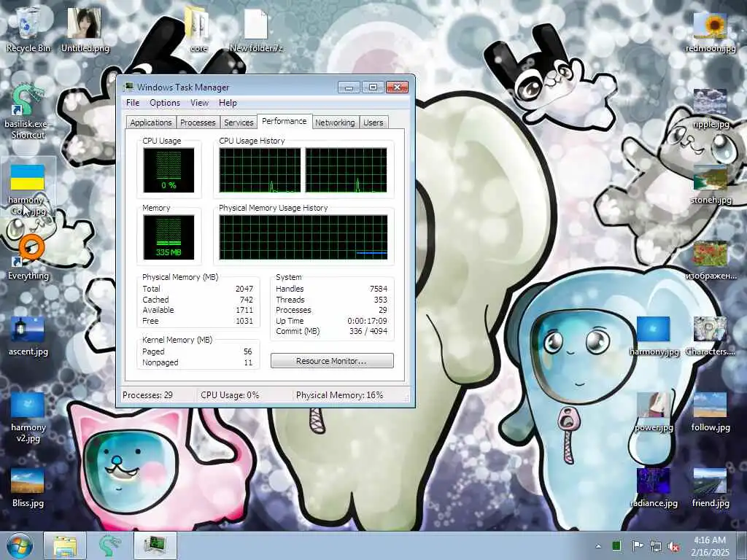The height and width of the screenshot is (560, 747).
Task: Switch to the Applications tab
Action: click(x=150, y=122)
